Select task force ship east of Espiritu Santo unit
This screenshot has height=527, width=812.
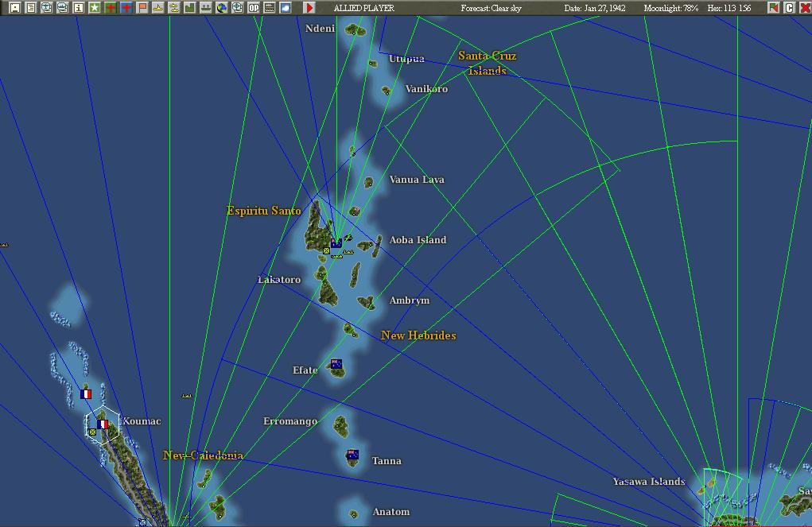pos(348,252)
